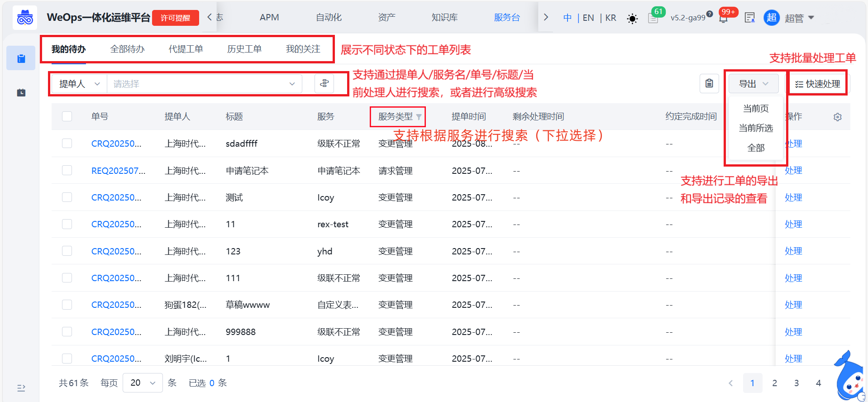Toggle the light/dark theme sun icon
This screenshot has width=868, height=402.
pos(632,19)
